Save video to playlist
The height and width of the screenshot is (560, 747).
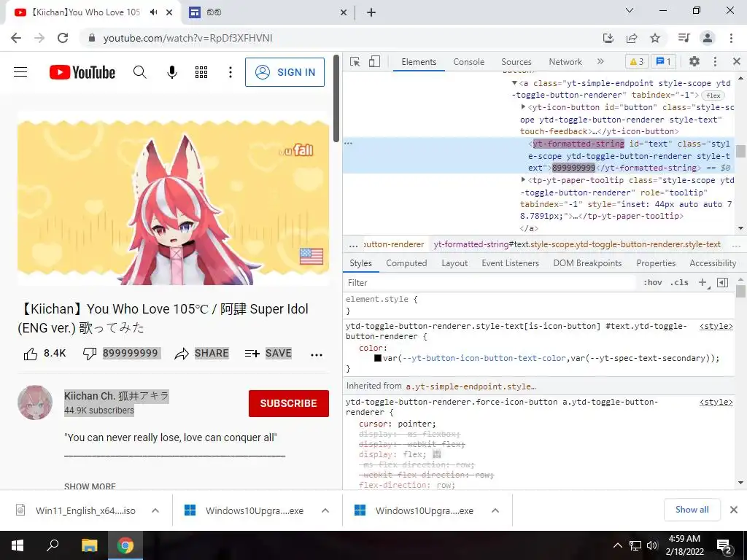268,354
